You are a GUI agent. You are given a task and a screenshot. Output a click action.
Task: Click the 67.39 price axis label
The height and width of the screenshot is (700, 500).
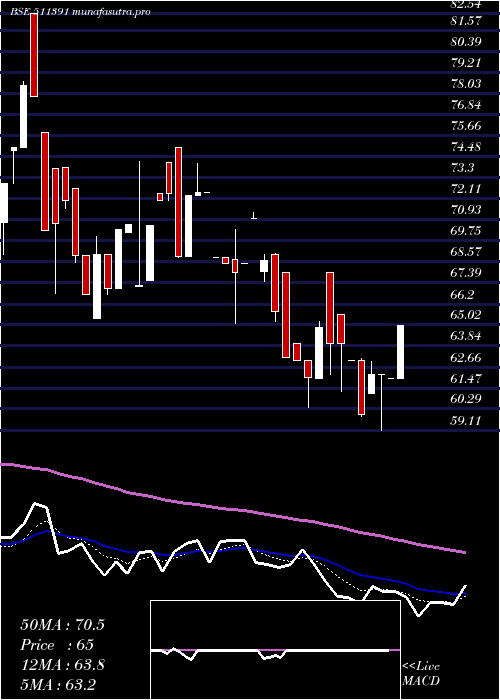tap(467, 273)
